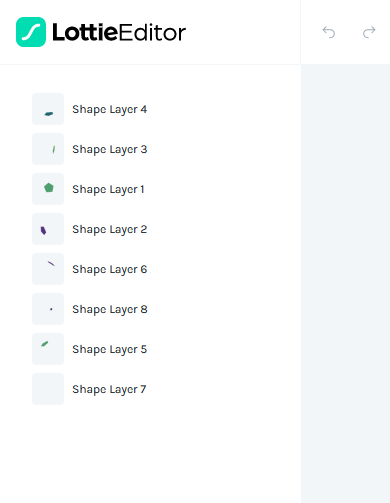Click the purple shape thumbnail of Shape Layer 2
Viewport: 390px width, 503px height.
tap(48, 229)
